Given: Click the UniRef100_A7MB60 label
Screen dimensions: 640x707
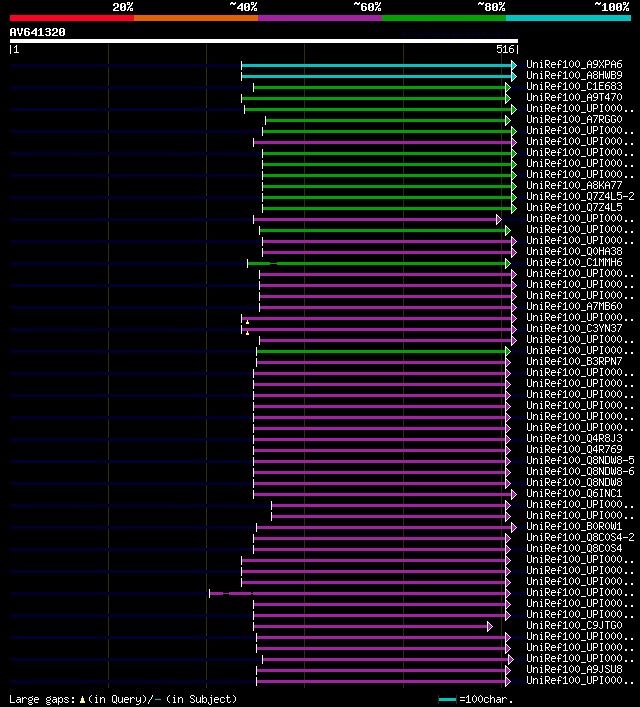Looking at the screenshot, I should pyautogui.click(x=574, y=307).
